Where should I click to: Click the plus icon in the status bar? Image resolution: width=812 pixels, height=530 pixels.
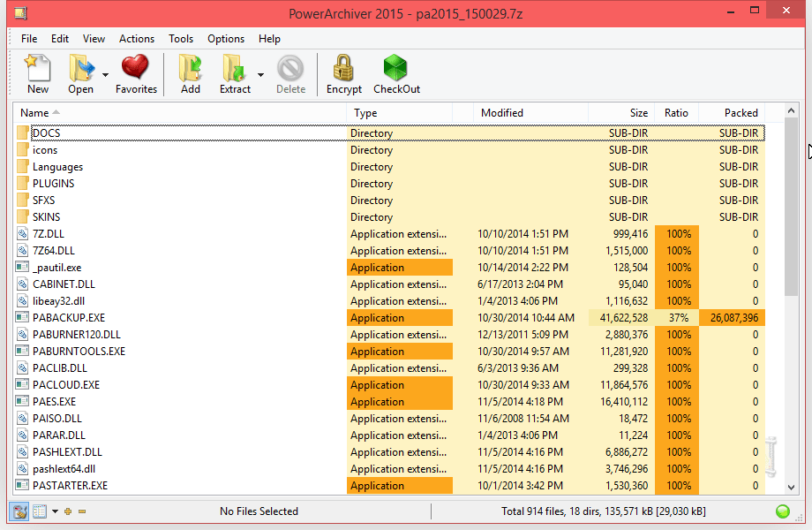[68, 511]
